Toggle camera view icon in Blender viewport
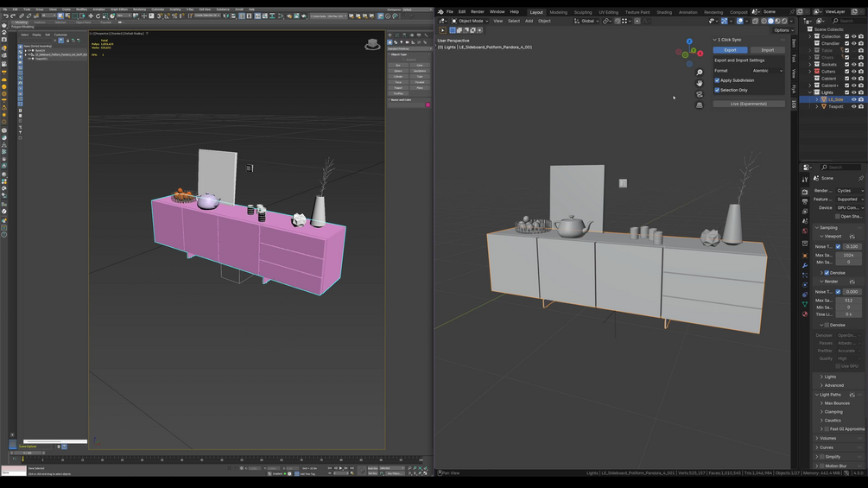Image resolution: width=868 pixels, height=488 pixels. pyautogui.click(x=700, y=94)
